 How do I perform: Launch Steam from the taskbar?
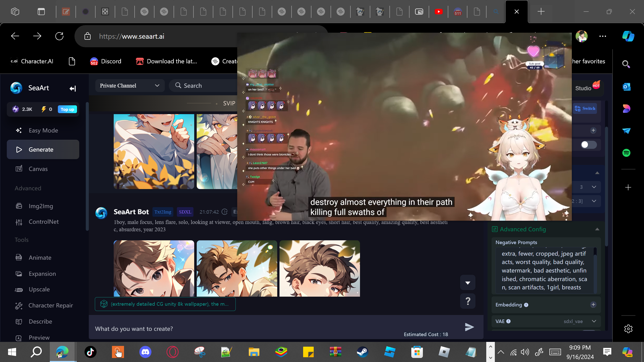point(363,352)
